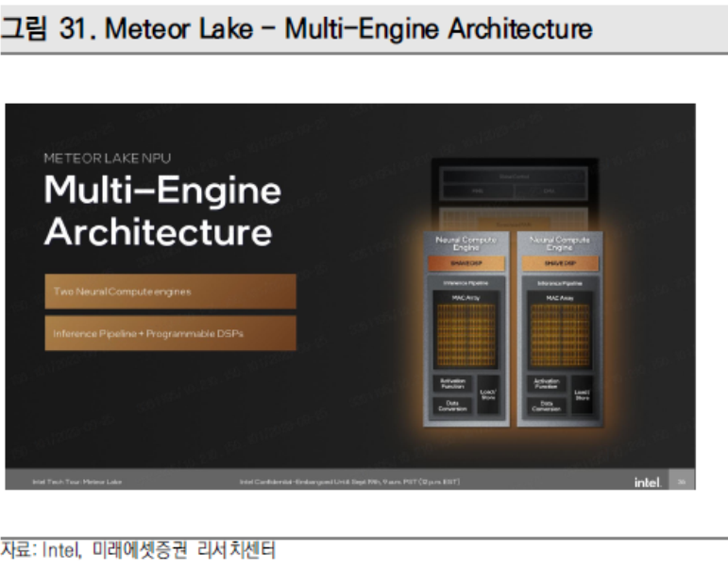Select the 'Inference Pipeline + Programmable DSPs' box

coord(170,333)
